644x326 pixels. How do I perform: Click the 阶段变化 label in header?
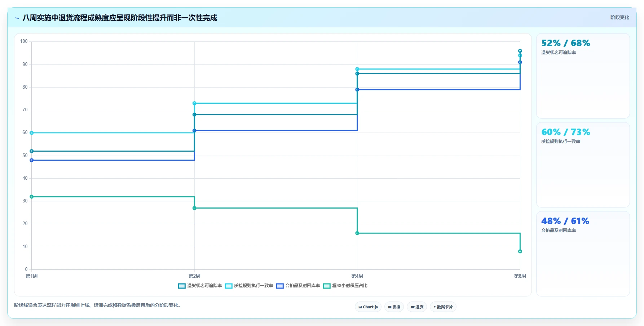619,17
